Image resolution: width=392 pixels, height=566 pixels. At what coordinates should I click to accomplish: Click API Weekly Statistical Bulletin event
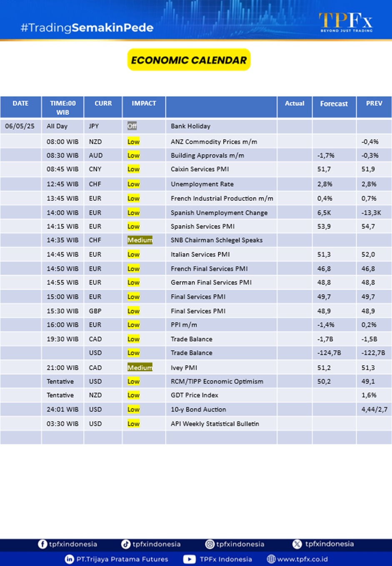[x=215, y=423]
